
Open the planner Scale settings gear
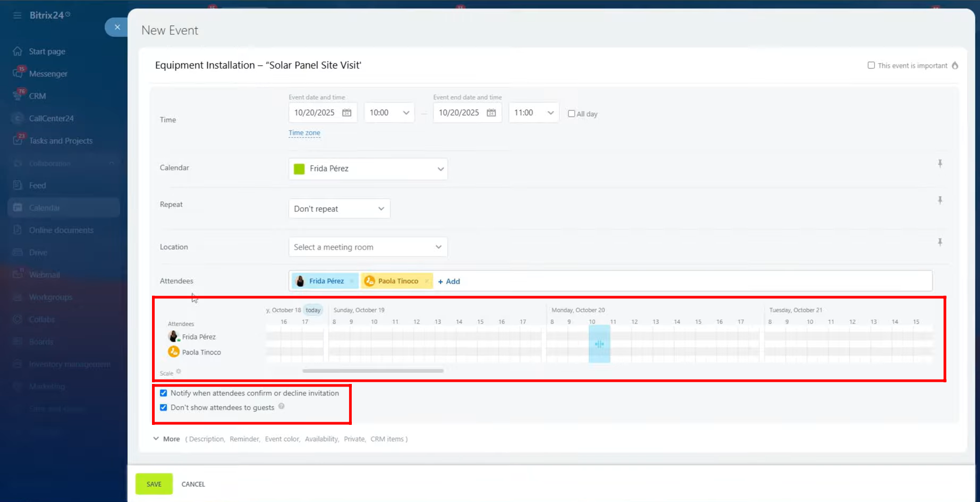tap(179, 372)
